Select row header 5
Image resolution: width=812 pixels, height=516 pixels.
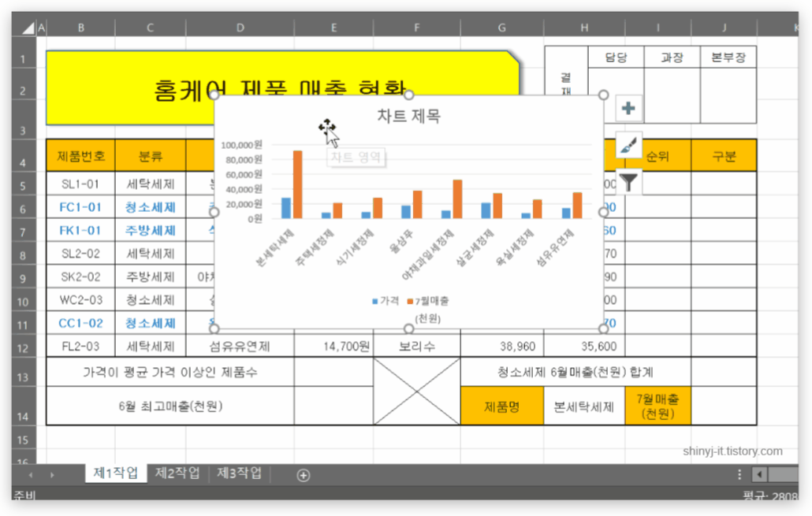coord(23,185)
